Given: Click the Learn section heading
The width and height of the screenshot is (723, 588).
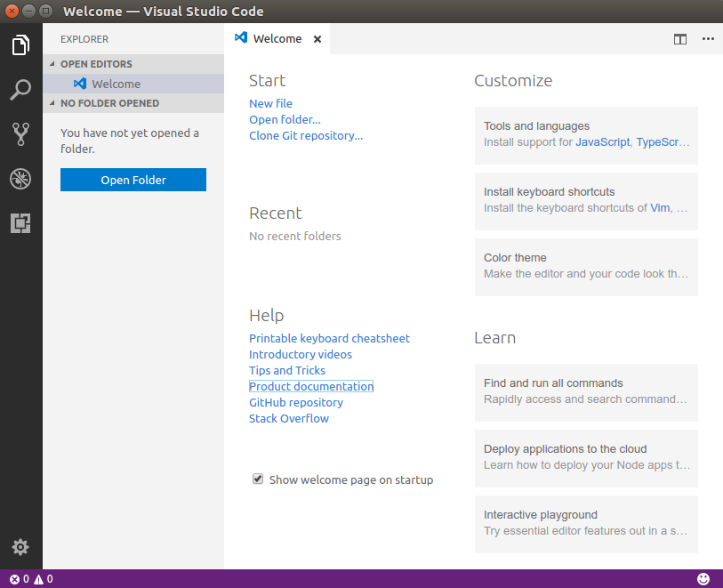Looking at the screenshot, I should point(494,338).
